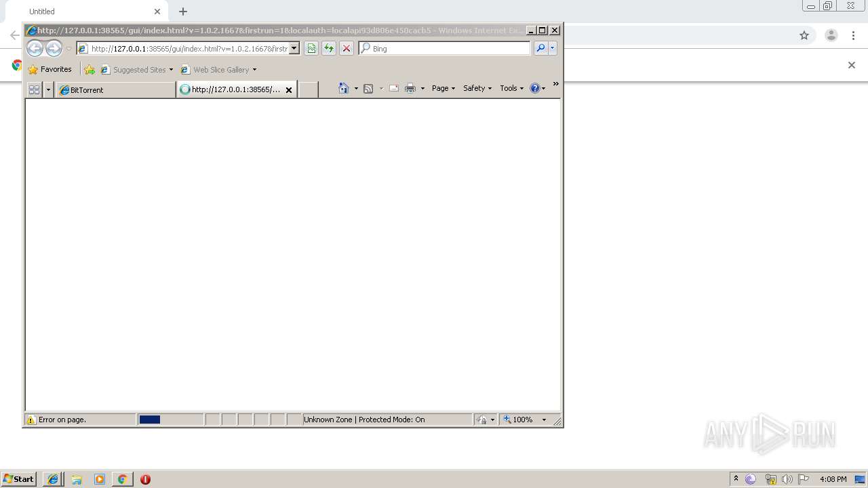
Task: Open a new blank IE tab
Action: coord(309,89)
